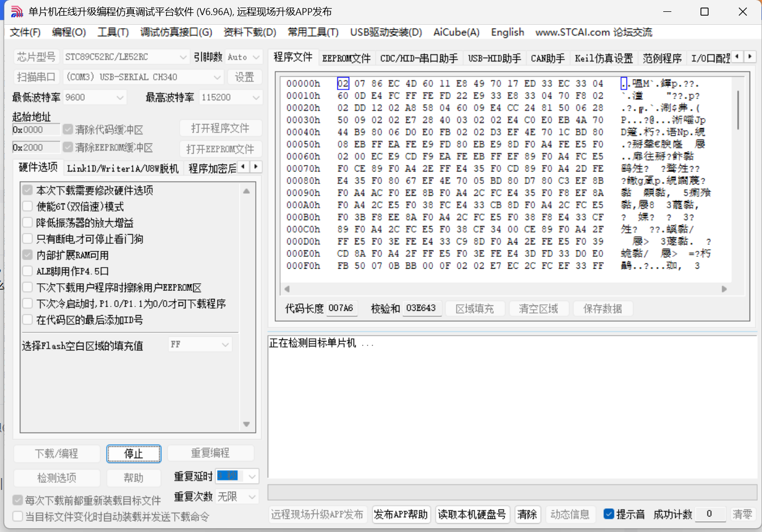762x532 pixels.
Task: Open 资料下载(D) menu
Action: pyautogui.click(x=250, y=32)
